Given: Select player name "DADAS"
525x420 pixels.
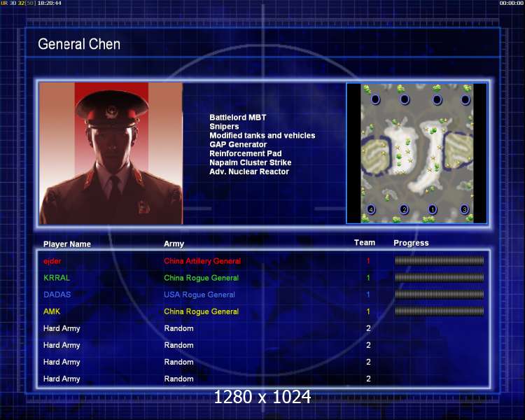Looking at the screenshot, I should click(57, 295).
